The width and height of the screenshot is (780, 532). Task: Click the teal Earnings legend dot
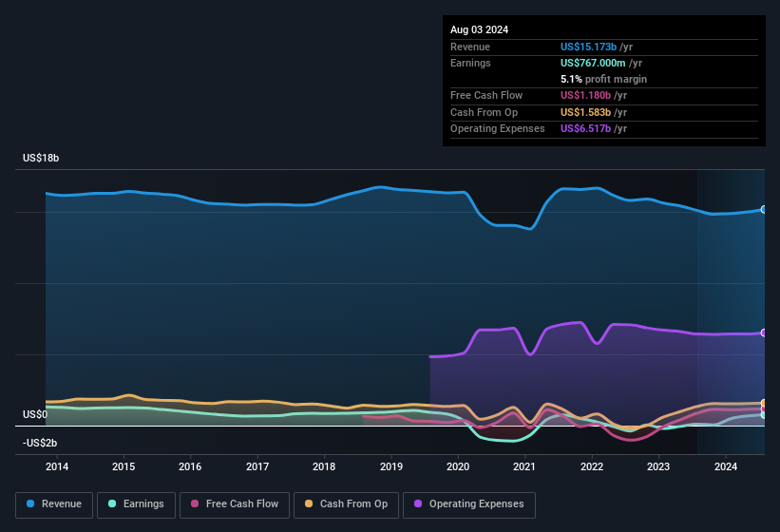pyautogui.click(x=113, y=504)
